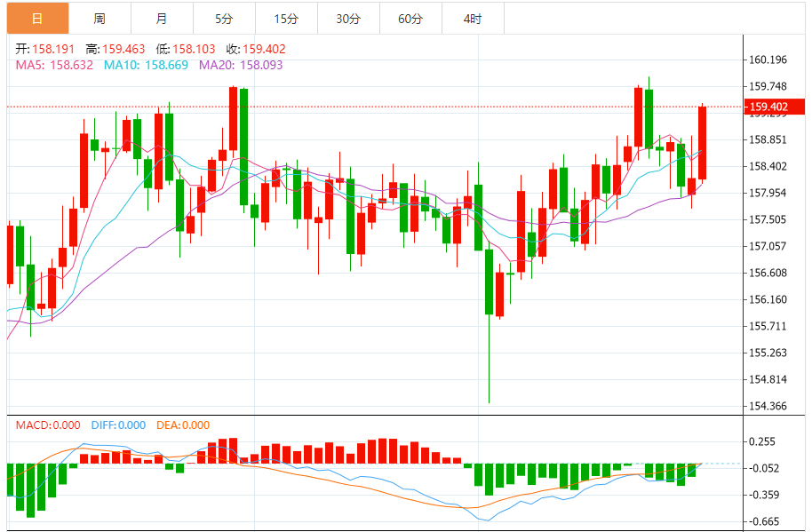Click the 158.402 axis label
This screenshot has width=812, height=532.
tap(768, 166)
